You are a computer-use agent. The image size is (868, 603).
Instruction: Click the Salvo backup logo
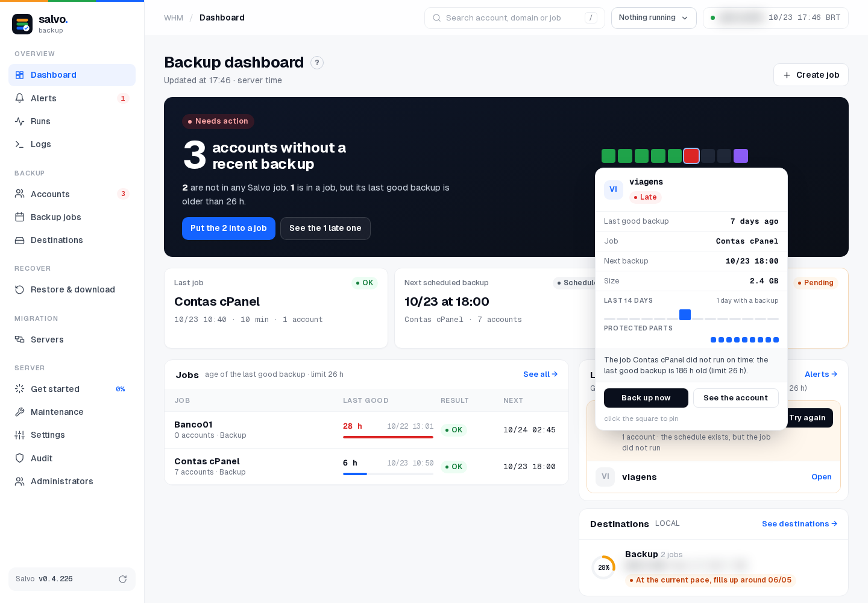pos(22,24)
